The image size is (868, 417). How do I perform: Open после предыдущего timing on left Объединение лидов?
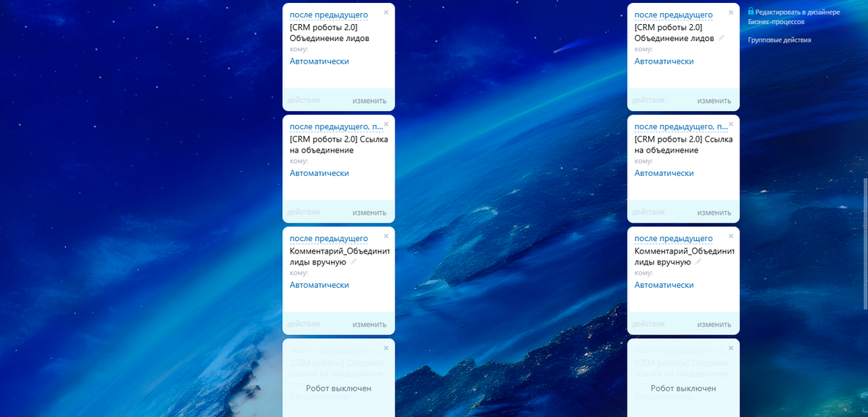(x=329, y=15)
